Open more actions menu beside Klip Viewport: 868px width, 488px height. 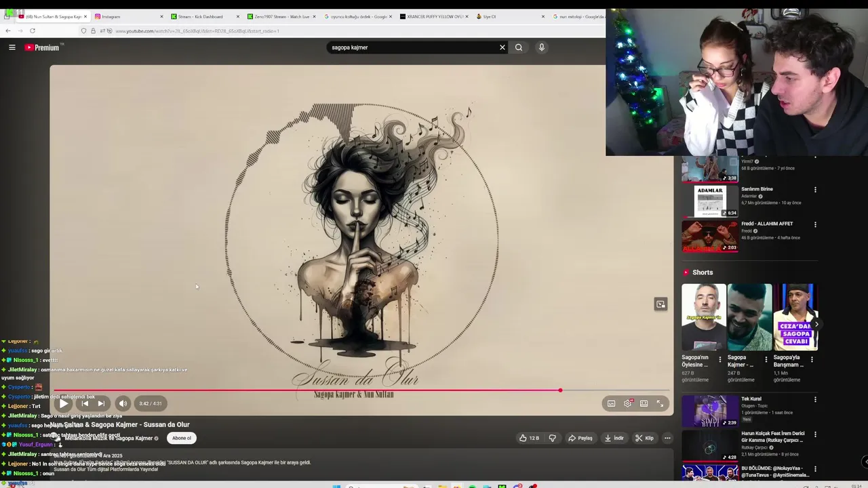tap(667, 438)
